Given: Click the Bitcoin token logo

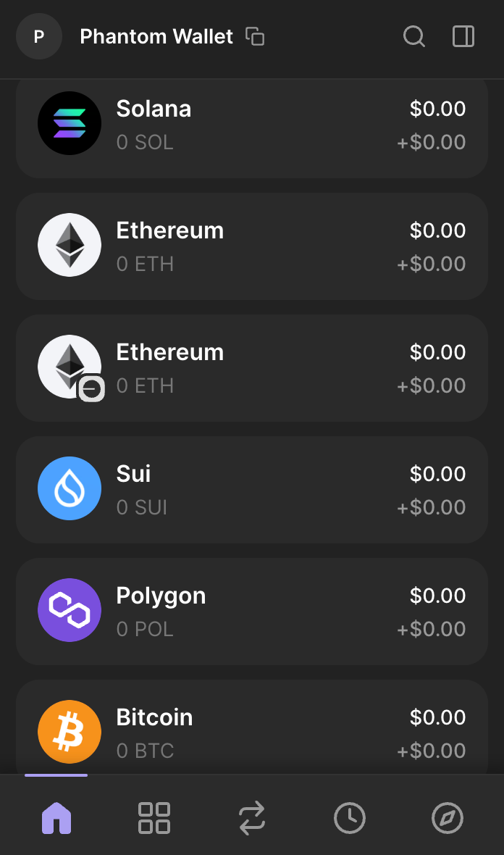Looking at the screenshot, I should tap(69, 732).
